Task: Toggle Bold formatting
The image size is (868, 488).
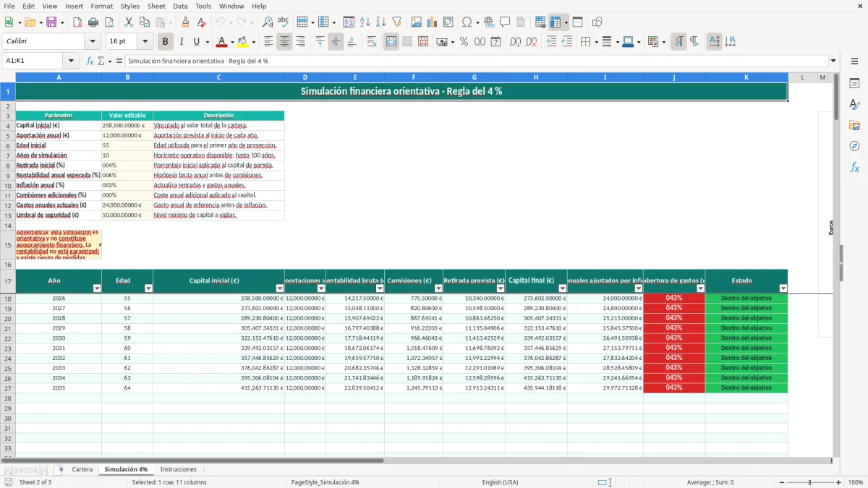Action: coord(165,42)
